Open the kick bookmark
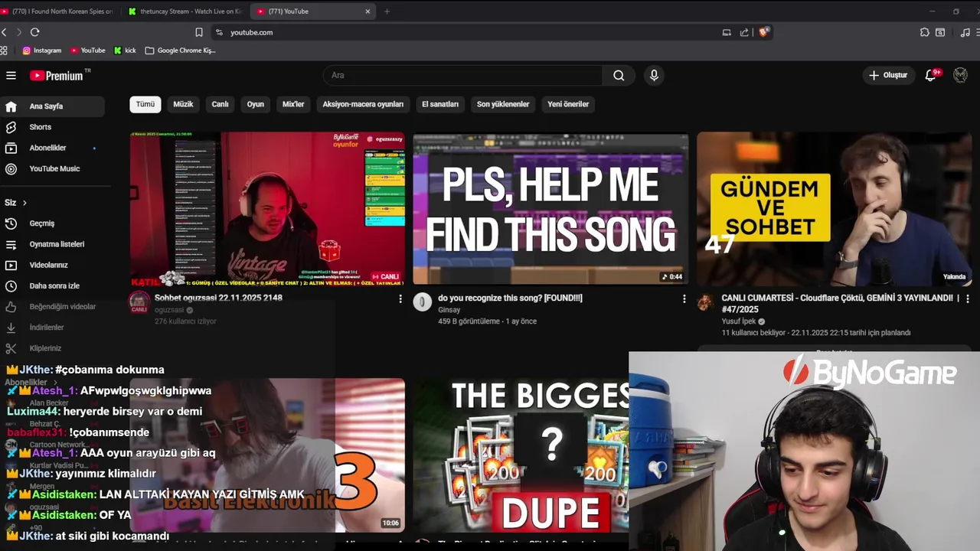The image size is (980, 551). (126, 51)
